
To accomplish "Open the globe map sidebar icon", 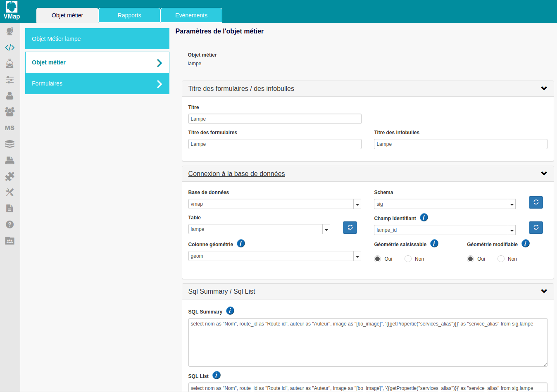I will click(10, 31).
